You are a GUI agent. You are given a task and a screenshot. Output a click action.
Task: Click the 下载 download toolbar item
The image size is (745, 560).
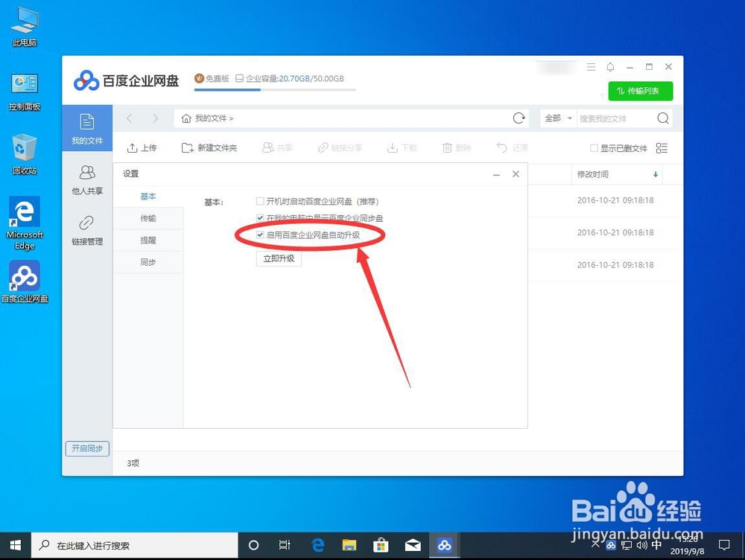[402, 148]
